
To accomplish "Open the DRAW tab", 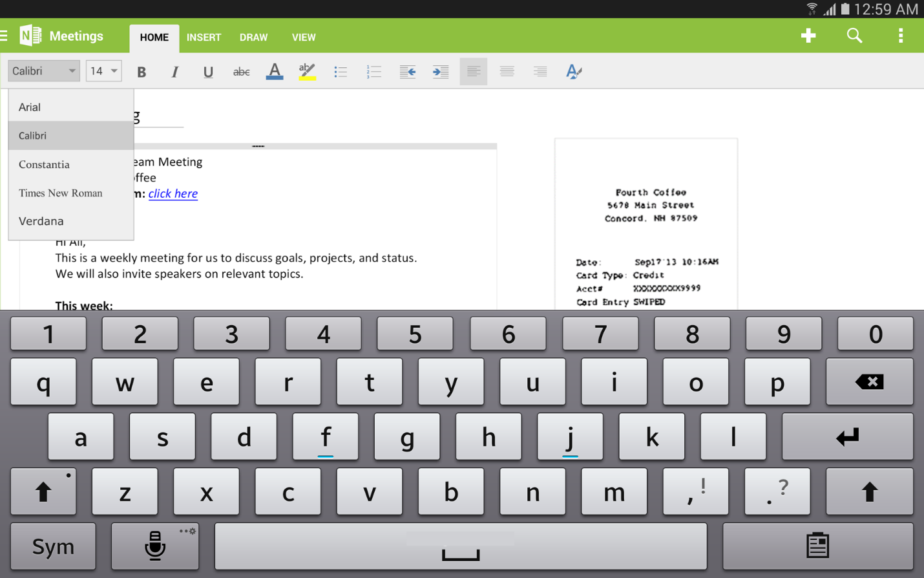I will coord(253,37).
